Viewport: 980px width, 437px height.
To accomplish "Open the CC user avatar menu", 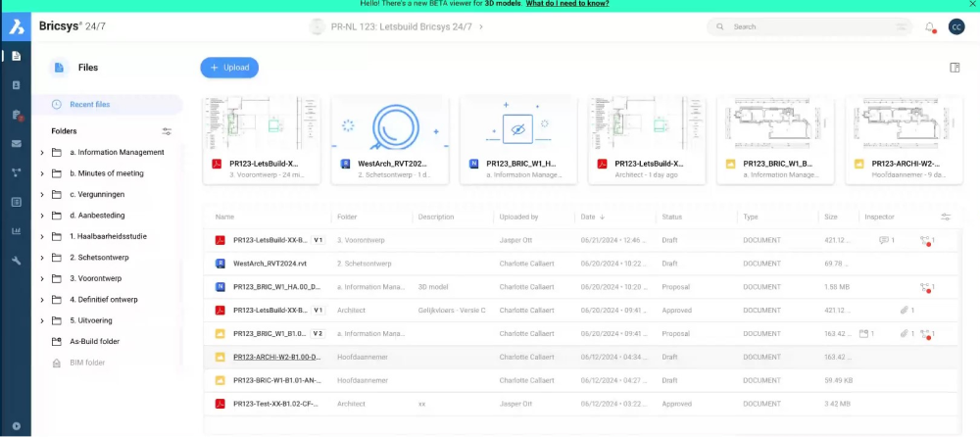I will point(956,26).
